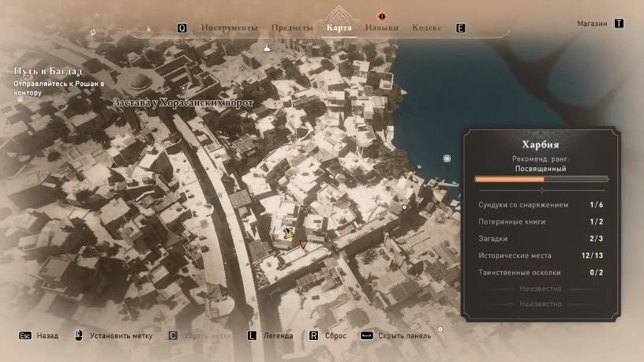Click the Сундуки со снаряжением row

click(x=541, y=205)
